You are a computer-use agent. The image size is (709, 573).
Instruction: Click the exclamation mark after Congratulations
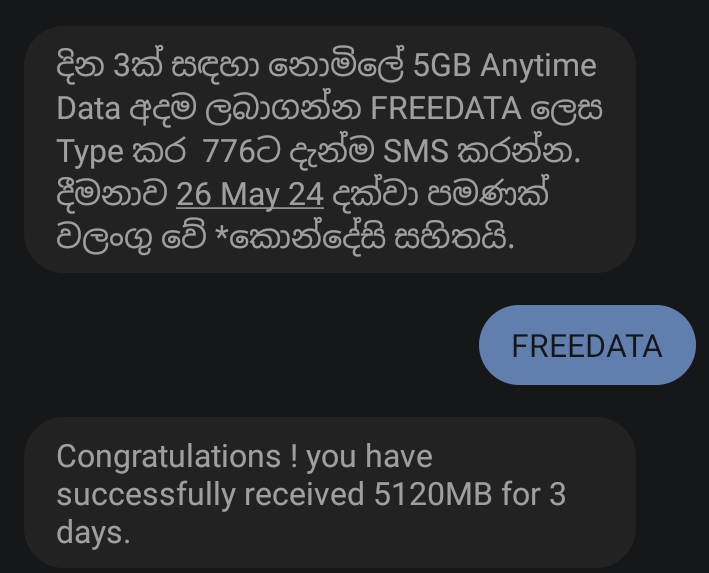(x=294, y=456)
